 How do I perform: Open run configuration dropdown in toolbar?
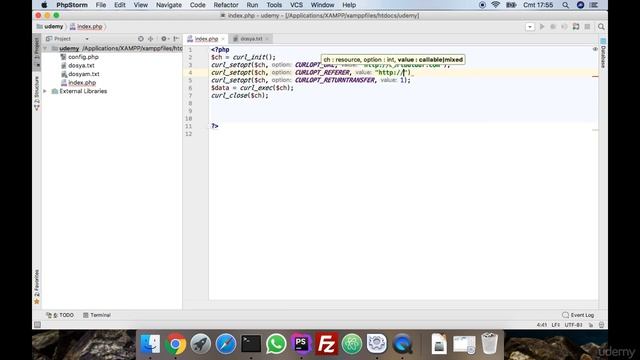[530, 27]
